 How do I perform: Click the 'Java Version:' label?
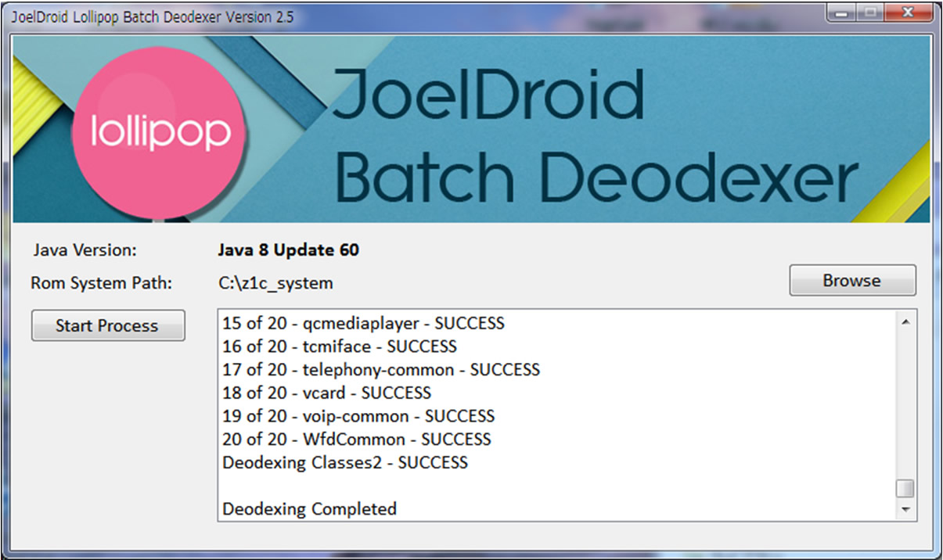85,250
